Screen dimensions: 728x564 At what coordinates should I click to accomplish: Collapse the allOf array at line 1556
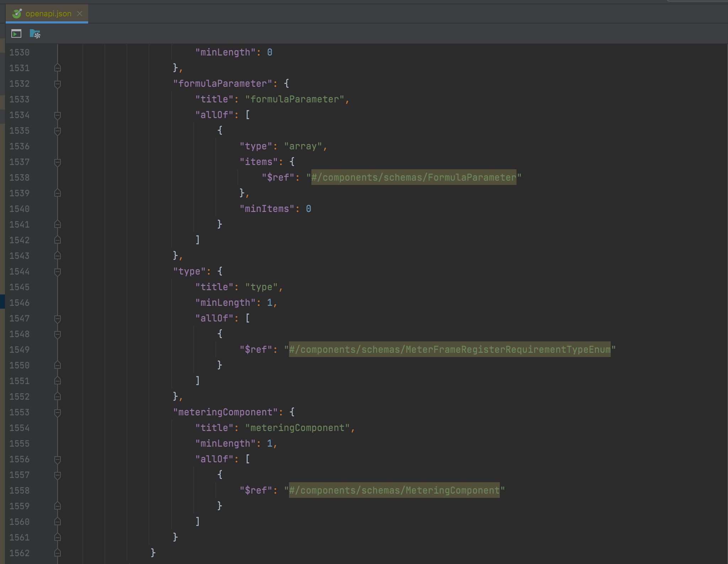tap(58, 459)
